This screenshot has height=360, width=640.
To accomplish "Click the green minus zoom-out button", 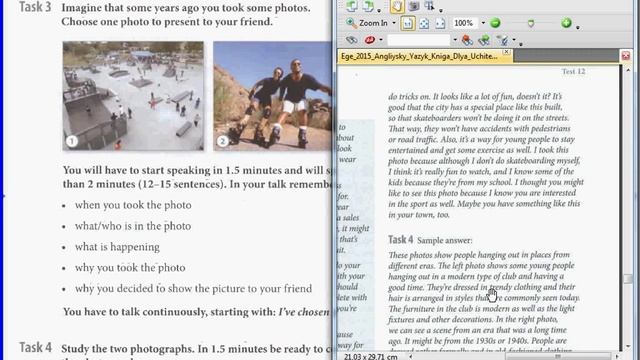I will click(x=495, y=23).
